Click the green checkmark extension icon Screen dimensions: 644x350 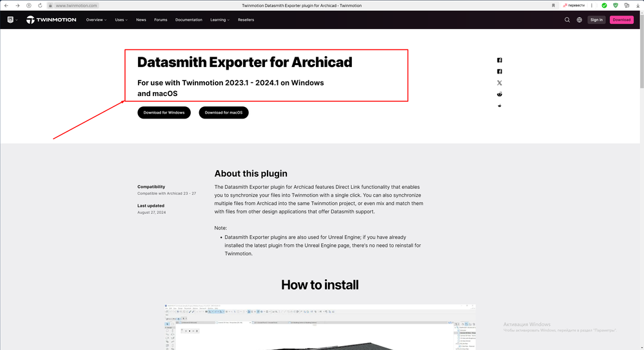pos(604,5)
